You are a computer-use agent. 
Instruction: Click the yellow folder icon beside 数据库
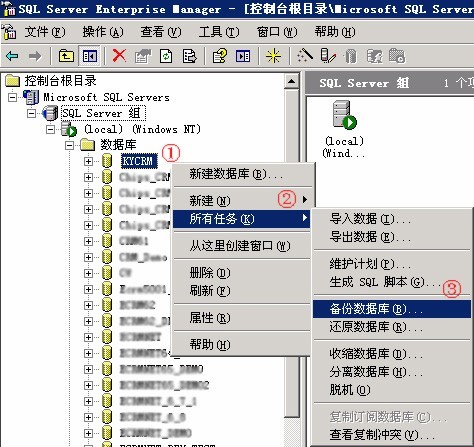click(x=88, y=145)
